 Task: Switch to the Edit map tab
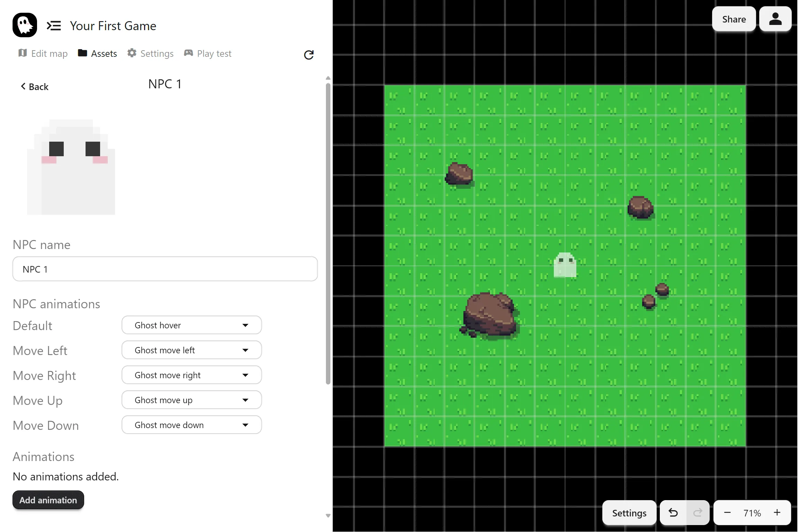pos(43,53)
